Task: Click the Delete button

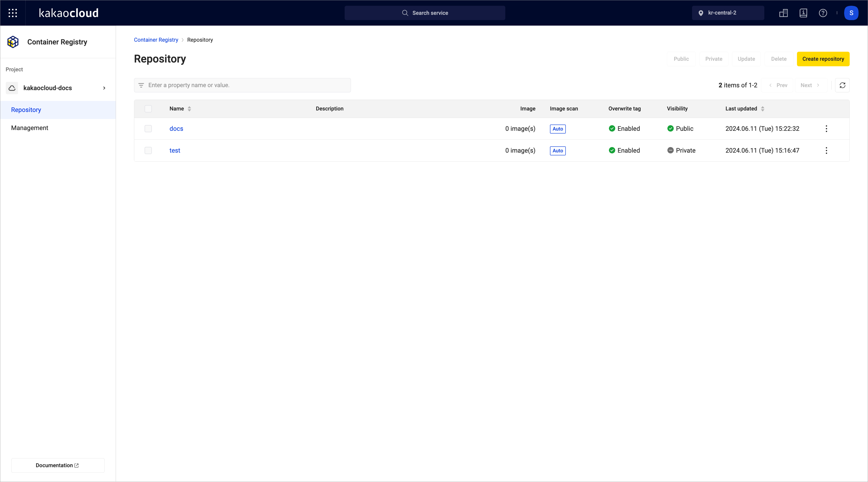Action: click(x=779, y=59)
